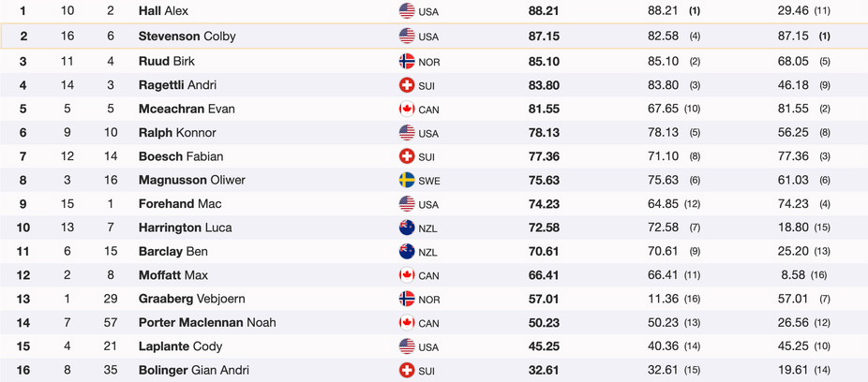Select Forehand Mac athlete name
The width and height of the screenshot is (868, 382).
pyautogui.click(x=180, y=203)
